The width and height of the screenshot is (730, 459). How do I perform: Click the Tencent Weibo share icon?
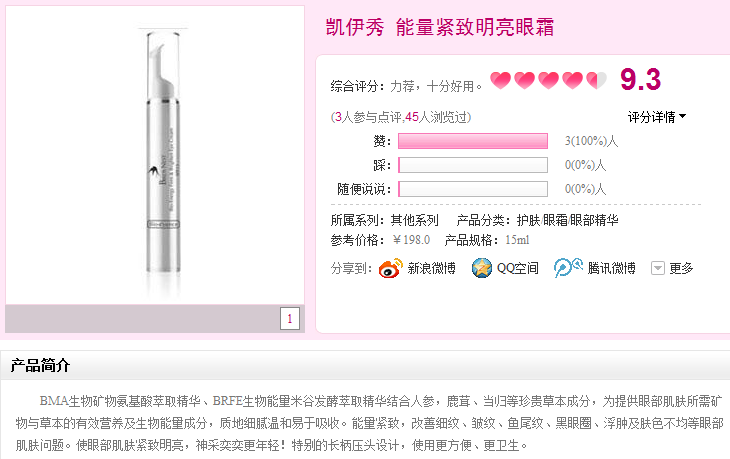pyautogui.click(x=568, y=268)
